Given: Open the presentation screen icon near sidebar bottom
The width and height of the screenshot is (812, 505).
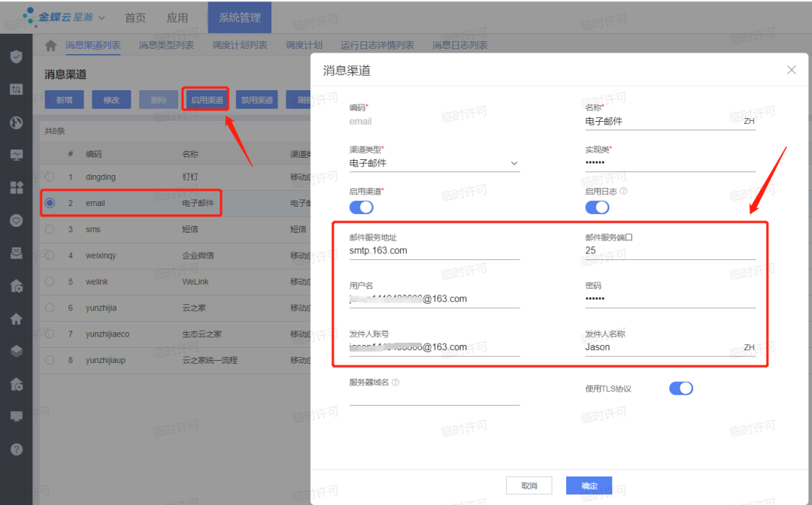Looking at the screenshot, I should [16, 416].
